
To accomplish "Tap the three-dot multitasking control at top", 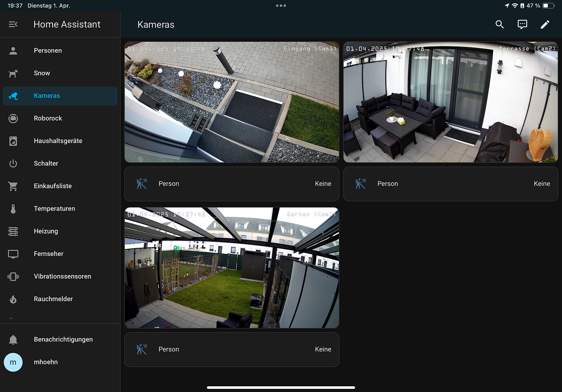I will click(281, 6).
